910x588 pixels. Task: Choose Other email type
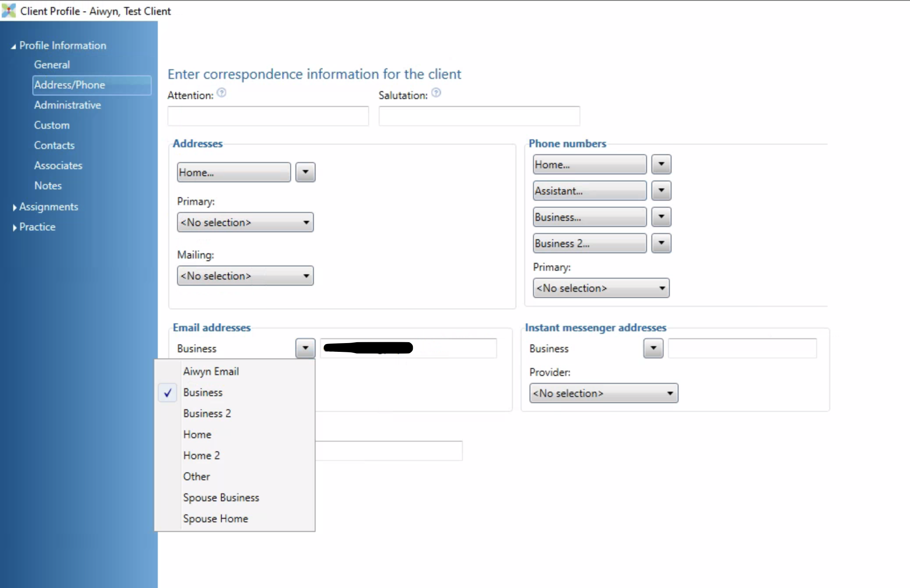point(235,477)
